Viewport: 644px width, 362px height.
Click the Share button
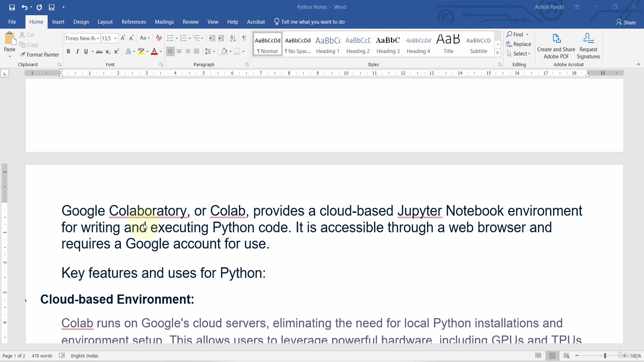click(626, 22)
